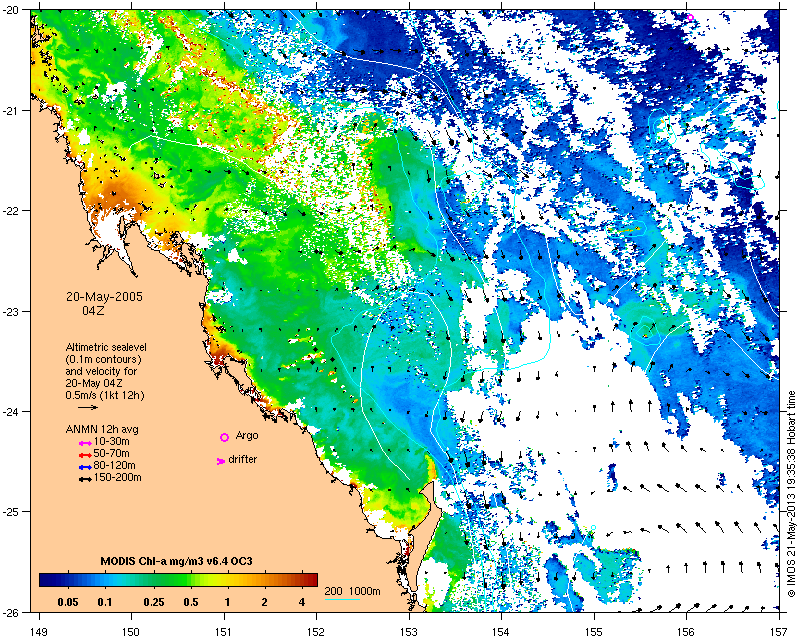The height and width of the screenshot is (640, 800).
Task: Click the '80-120m' depth label
Action: (x=114, y=465)
